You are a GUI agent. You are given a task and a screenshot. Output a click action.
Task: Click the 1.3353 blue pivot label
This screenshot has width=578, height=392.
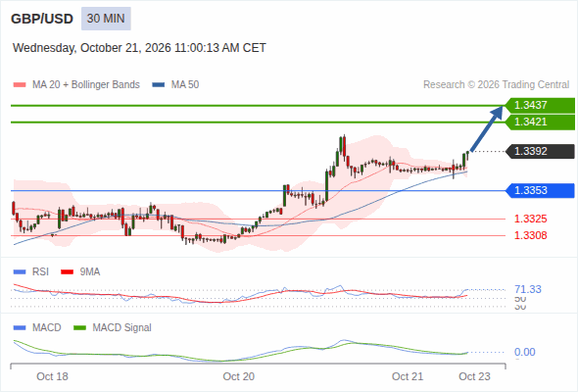tap(540, 191)
